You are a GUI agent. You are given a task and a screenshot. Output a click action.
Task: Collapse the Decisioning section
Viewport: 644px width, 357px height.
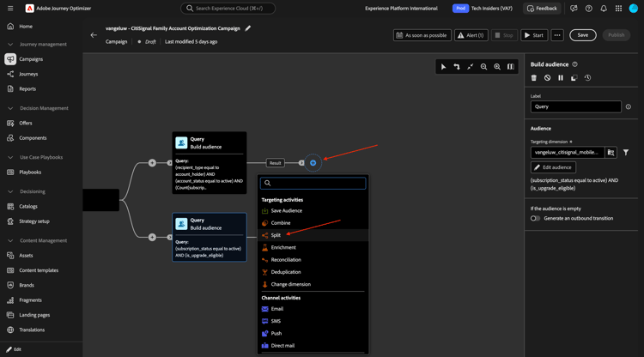click(x=10, y=191)
